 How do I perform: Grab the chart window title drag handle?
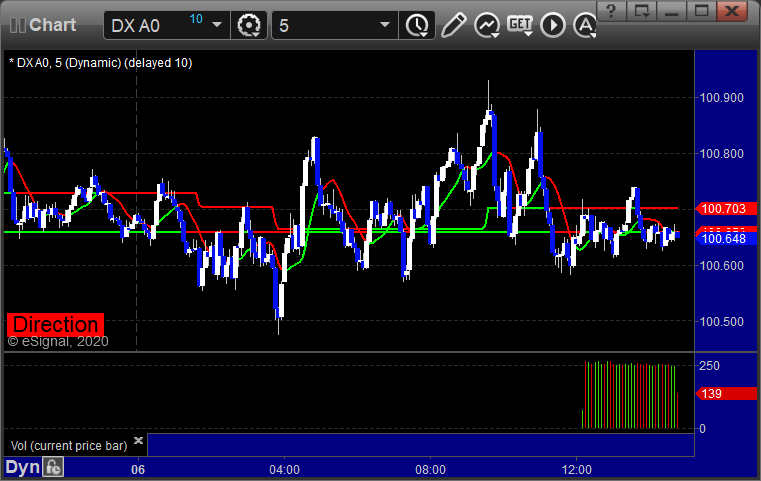point(17,25)
